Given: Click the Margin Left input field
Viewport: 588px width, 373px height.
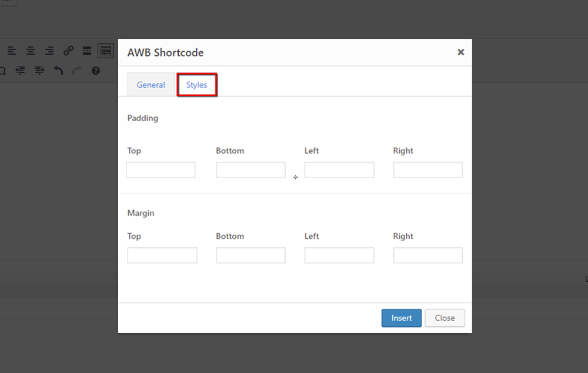Looking at the screenshot, I should (x=339, y=255).
